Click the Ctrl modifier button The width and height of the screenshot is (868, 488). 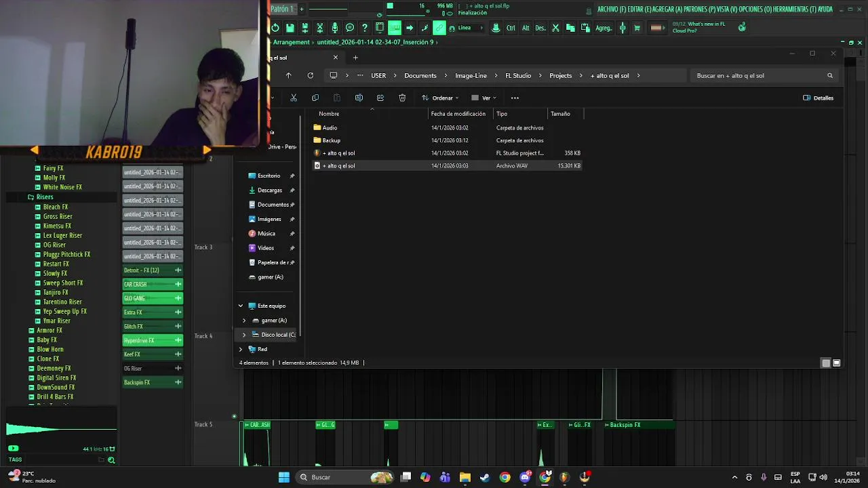coord(511,28)
